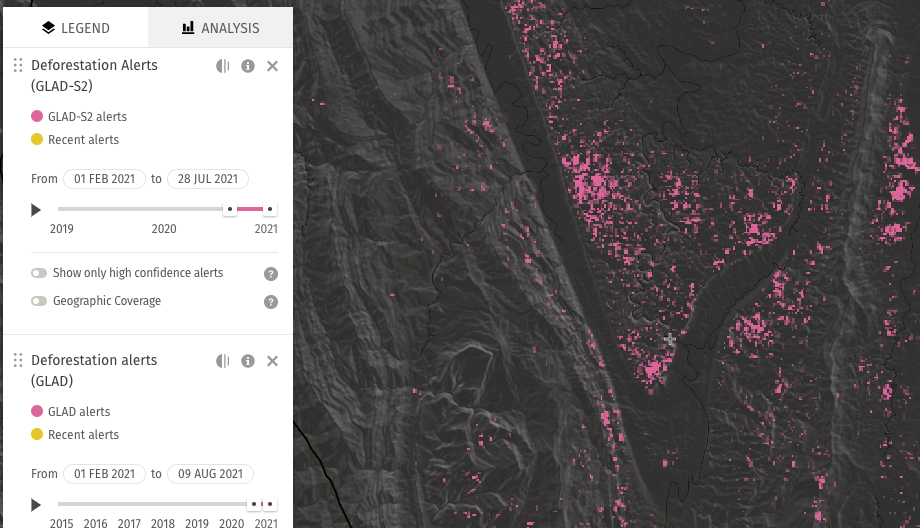Click the 2021 label on the GLAD-S2 timeline

click(266, 229)
